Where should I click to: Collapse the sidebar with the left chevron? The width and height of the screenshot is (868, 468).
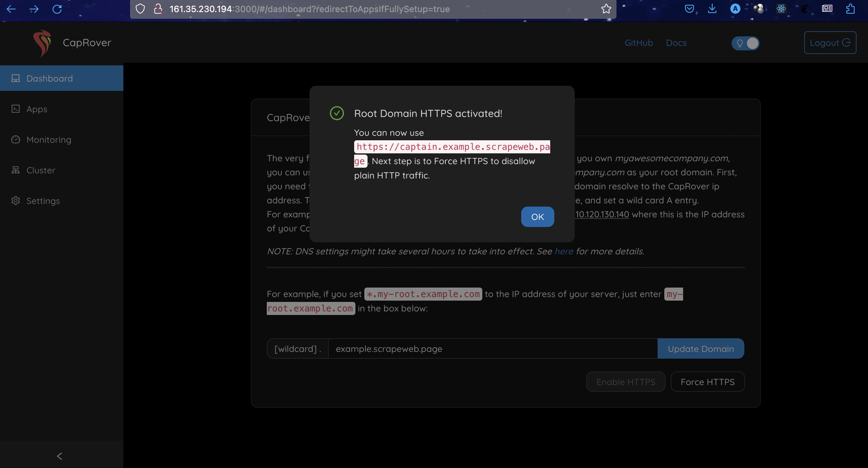pos(60,456)
